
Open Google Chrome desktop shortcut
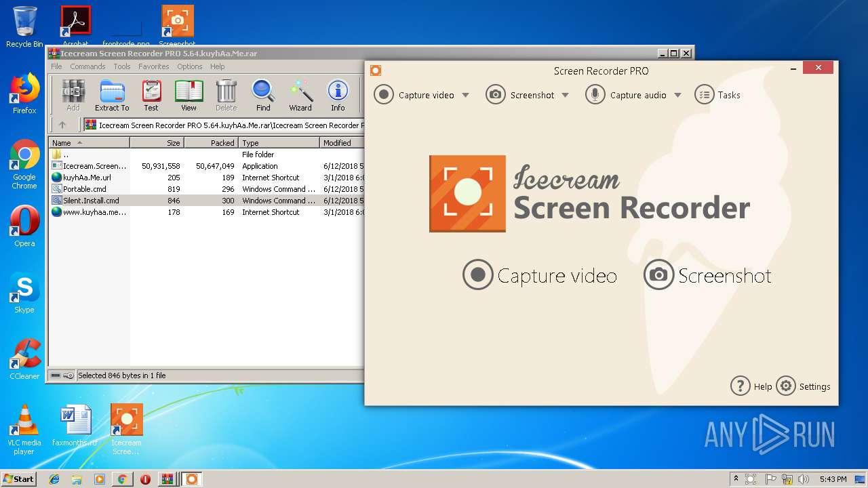point(24,164)
